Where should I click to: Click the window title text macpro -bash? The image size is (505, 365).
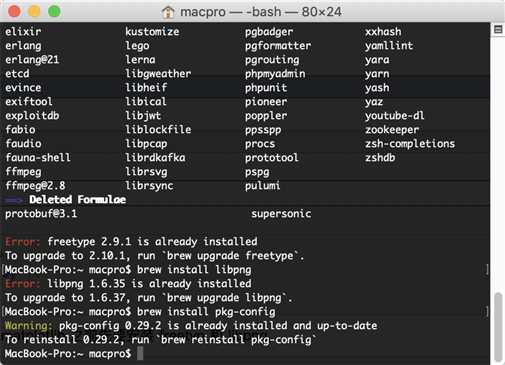261,12
